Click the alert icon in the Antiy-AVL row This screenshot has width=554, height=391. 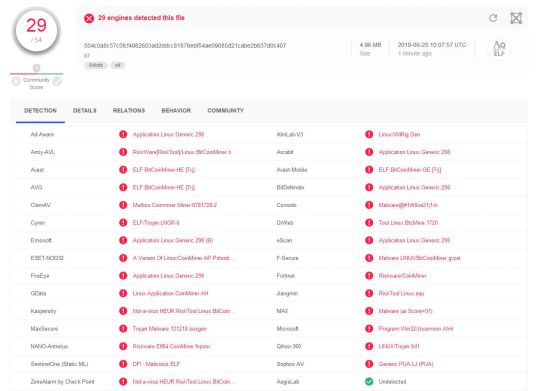(x=123, y=152)
